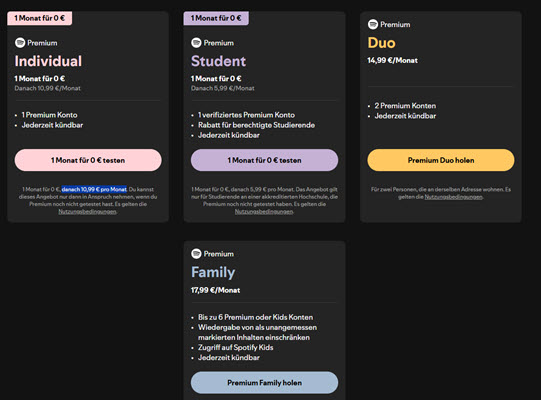Open Nutzungsbedingungen link under Student plan
This screenshot has height=400, width=541.
click(x=264, y=212)
